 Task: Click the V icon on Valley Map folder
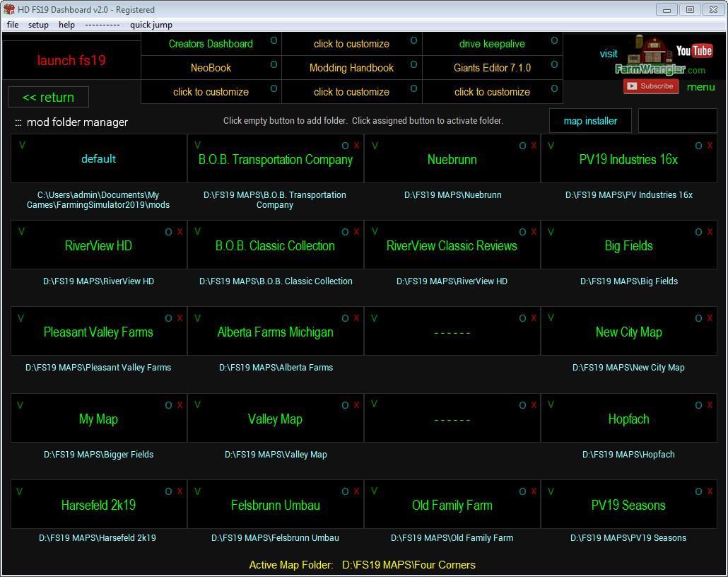[x=197, y=404]
